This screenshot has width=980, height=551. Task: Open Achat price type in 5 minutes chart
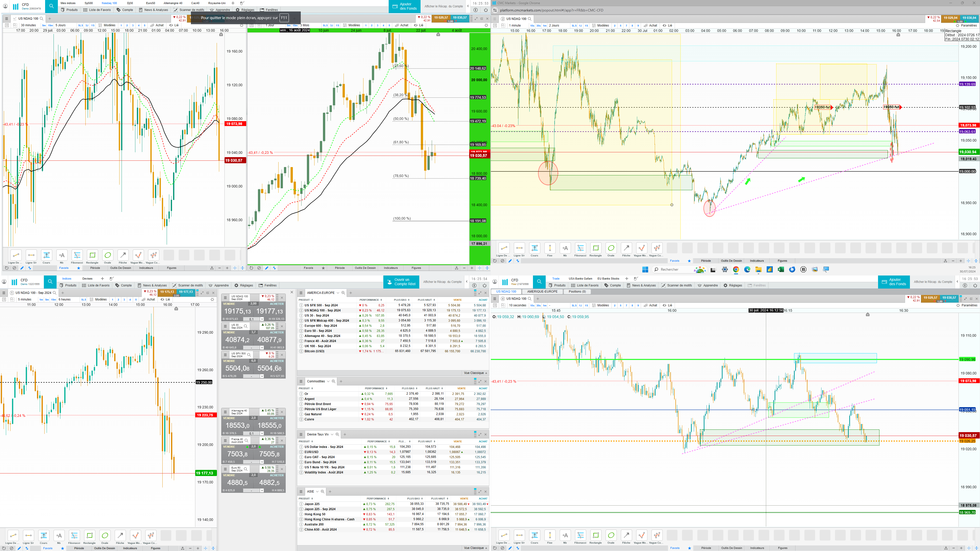(148, 300)
